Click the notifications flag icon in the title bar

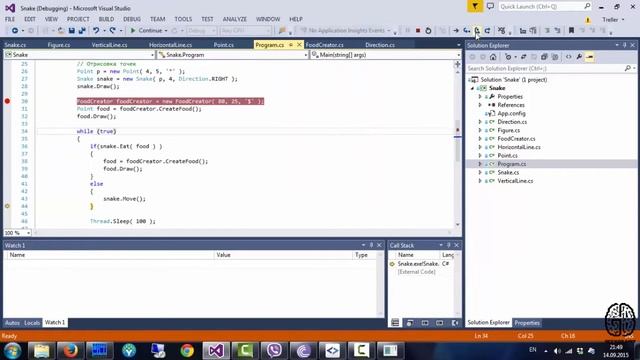pyautogui.click(x=475, y=7)
